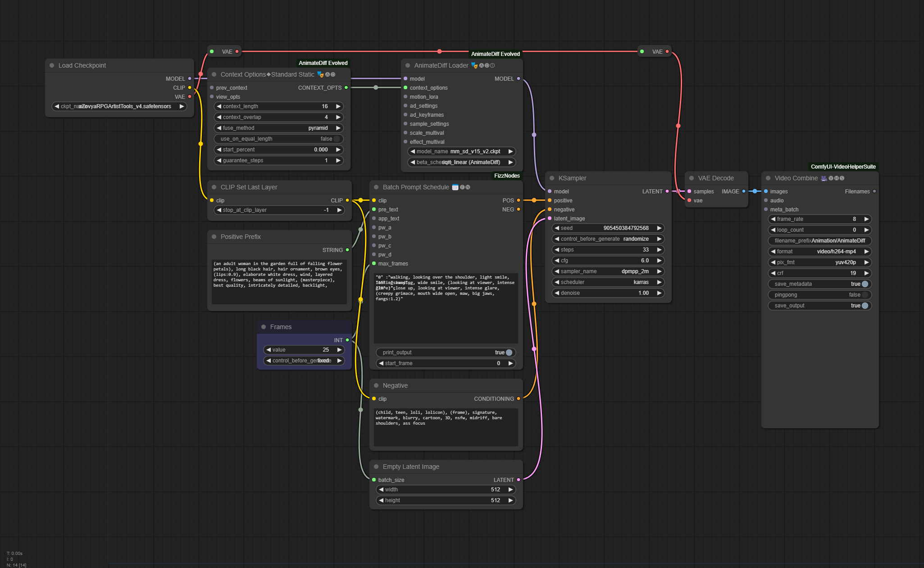
Task: Collapse the Negative node using its title dot
Action: point(376,385)
